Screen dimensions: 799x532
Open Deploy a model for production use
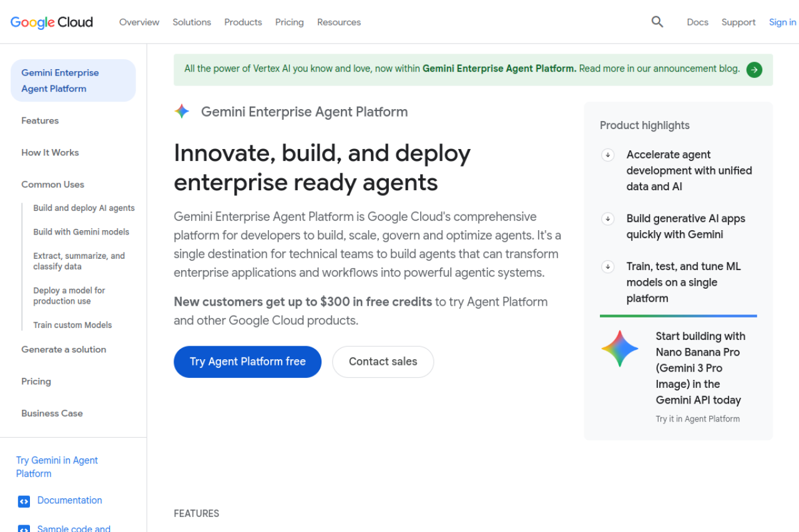[x=69, y=296]
